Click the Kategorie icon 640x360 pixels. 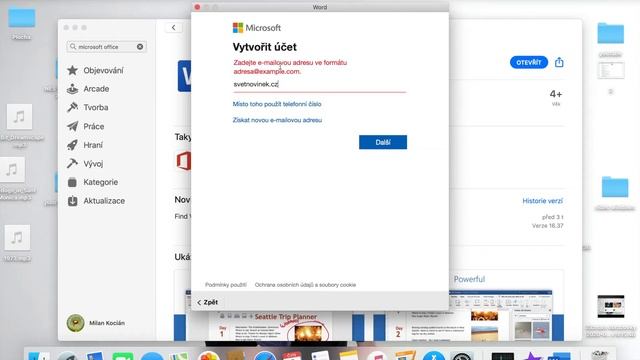point(73,182)
